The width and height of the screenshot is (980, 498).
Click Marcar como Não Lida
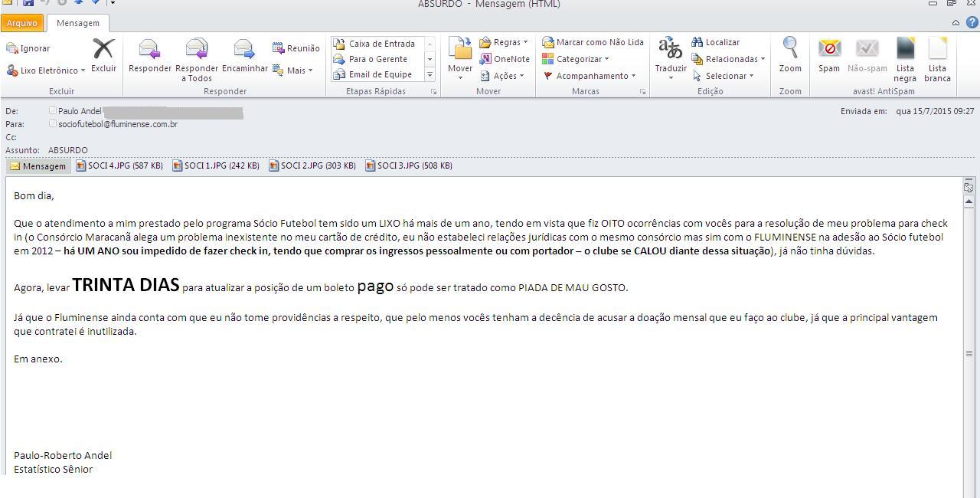point(593,42)
